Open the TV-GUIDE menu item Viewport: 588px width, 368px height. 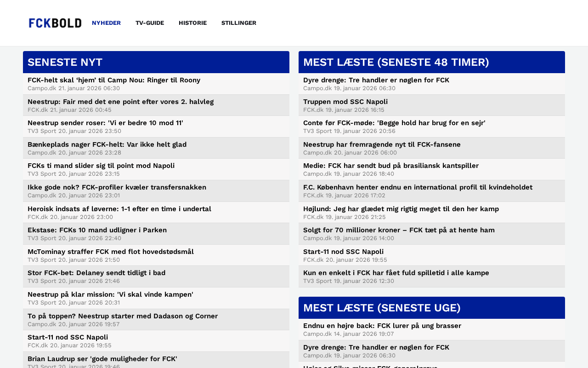pos(150,23)
